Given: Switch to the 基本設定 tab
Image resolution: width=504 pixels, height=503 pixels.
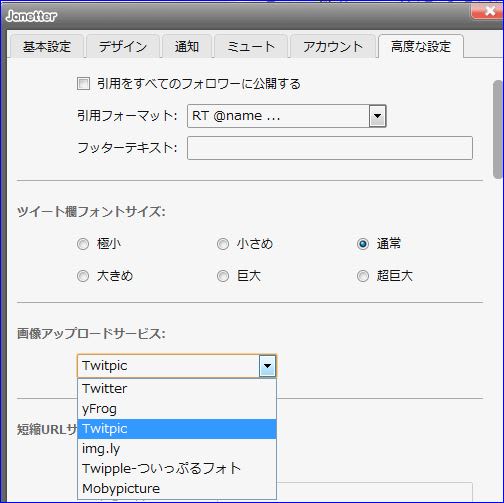Looking at the screenshot, I should 46,46.
